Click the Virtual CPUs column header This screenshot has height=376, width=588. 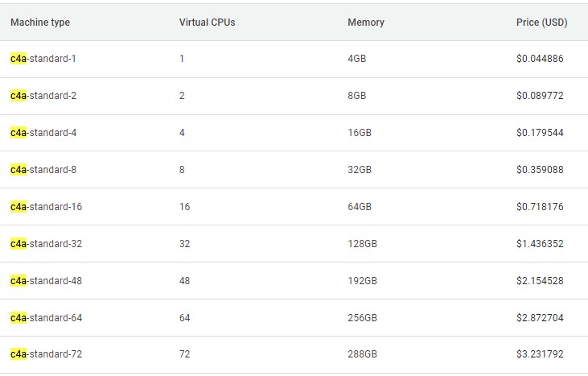click(x=207, y=23)
